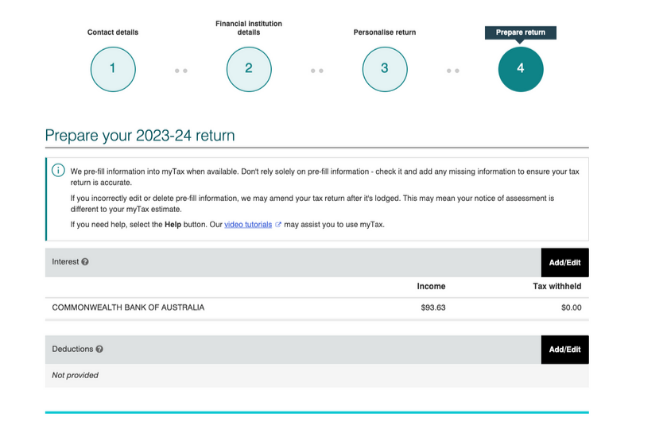Select the step 3 circle
Image resolution: width=650 pixels, height=428 pixels.
coord(384,69)
